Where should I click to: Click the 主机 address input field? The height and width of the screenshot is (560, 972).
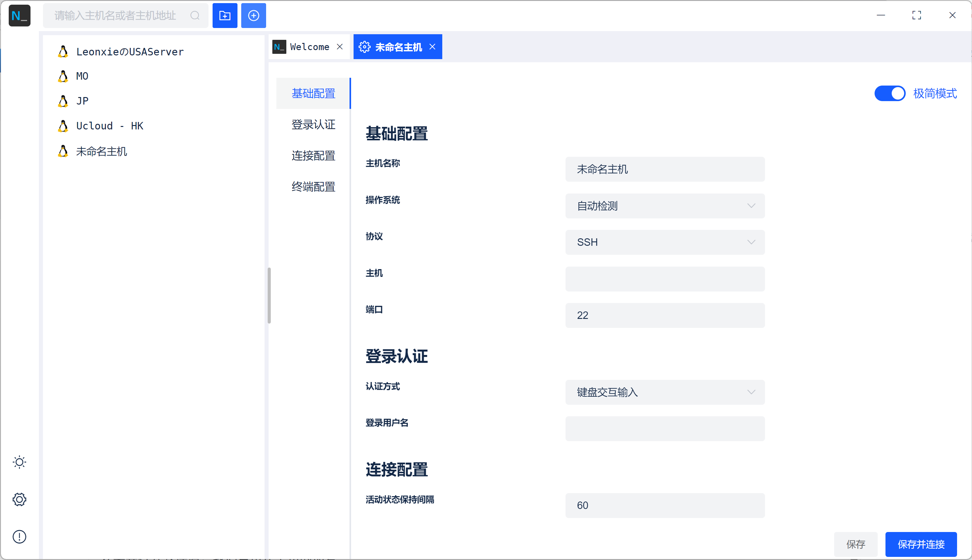point(665,279)
